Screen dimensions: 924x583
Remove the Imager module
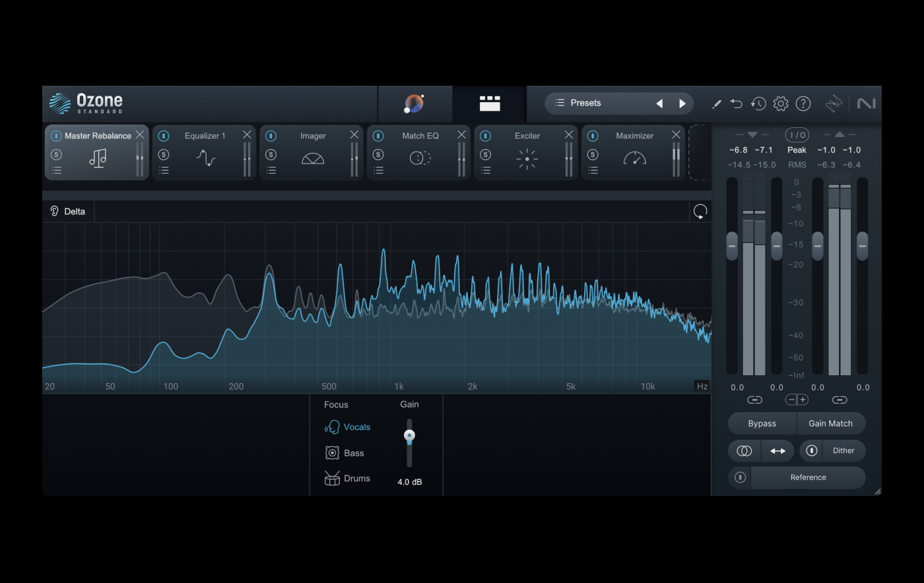[x=354, y=135]
